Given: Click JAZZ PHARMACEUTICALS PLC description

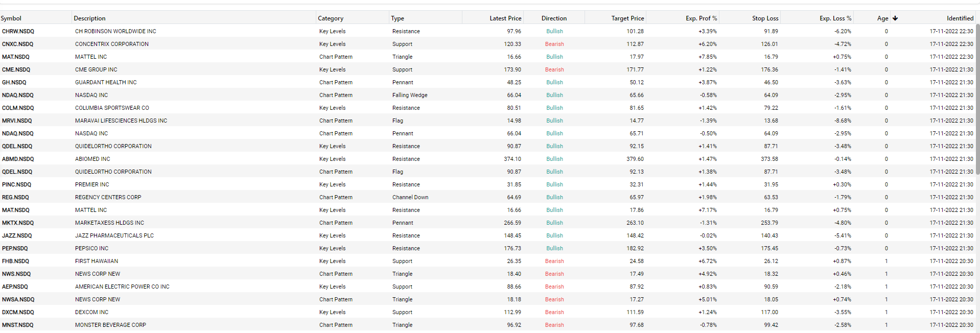Looking at the screenshot, I should pos(114,235).
